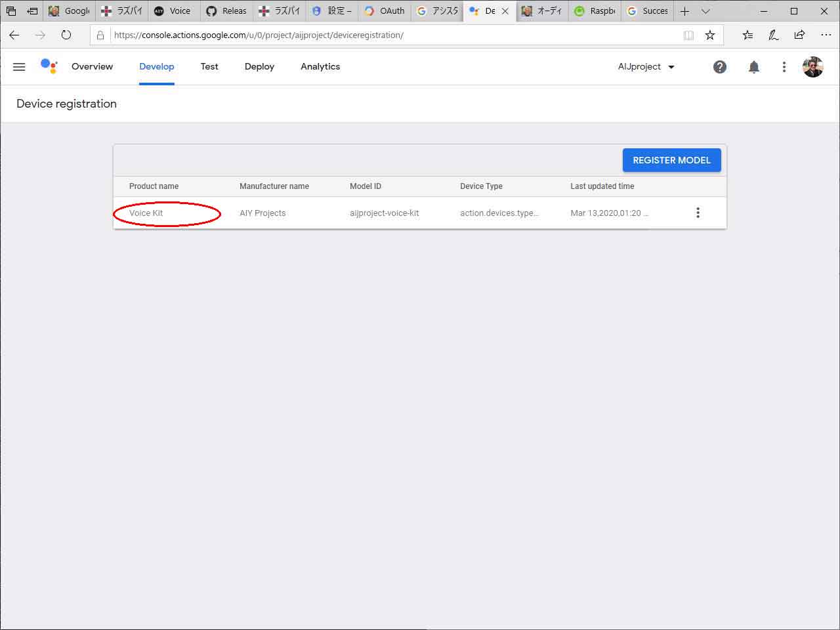
Task: Refresh the current page
Action: point(66,35)
